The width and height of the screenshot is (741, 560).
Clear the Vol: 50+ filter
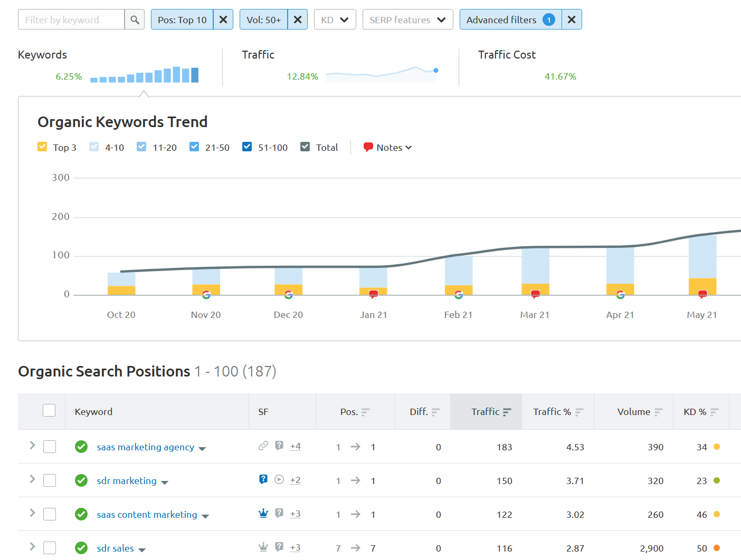298,20
